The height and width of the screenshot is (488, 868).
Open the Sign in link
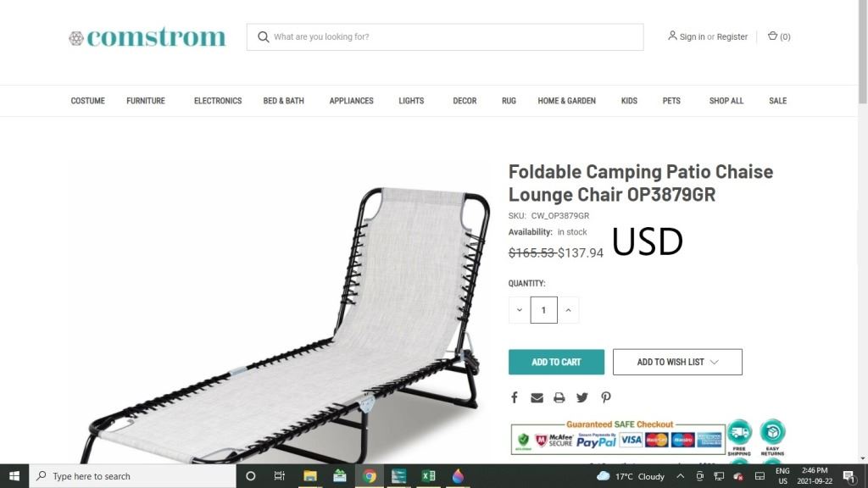coord(692,36)
